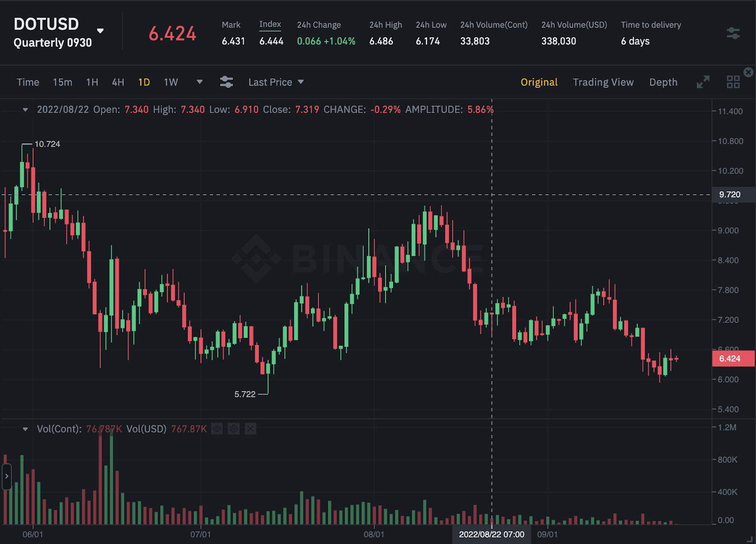Collapse the Vol(Cont) indicator legend
Screen dimensions: 756x544
(25, 429)
